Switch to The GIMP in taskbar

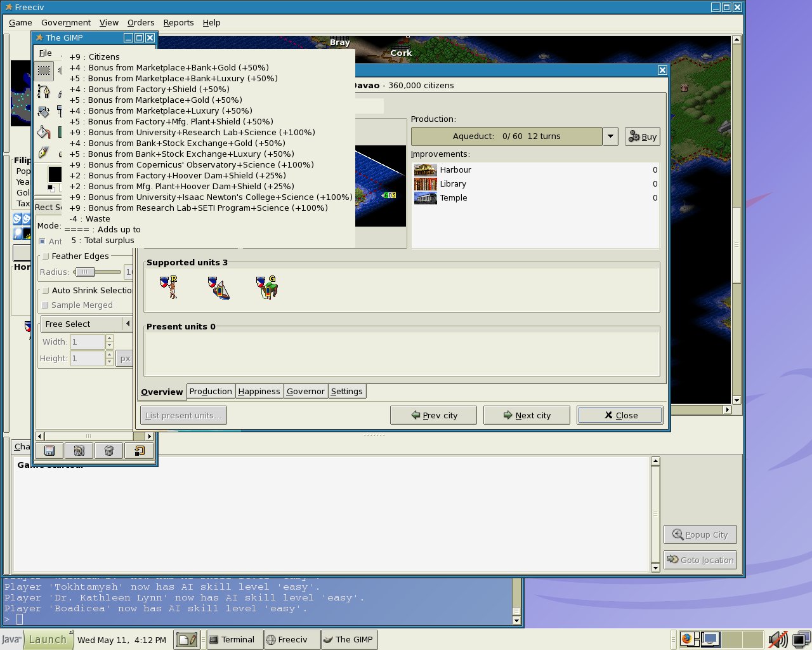(x=349, y=639)
